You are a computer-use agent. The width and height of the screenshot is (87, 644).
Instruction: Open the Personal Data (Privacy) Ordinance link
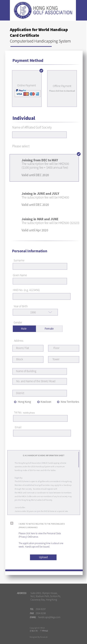(x=40, y=535)
